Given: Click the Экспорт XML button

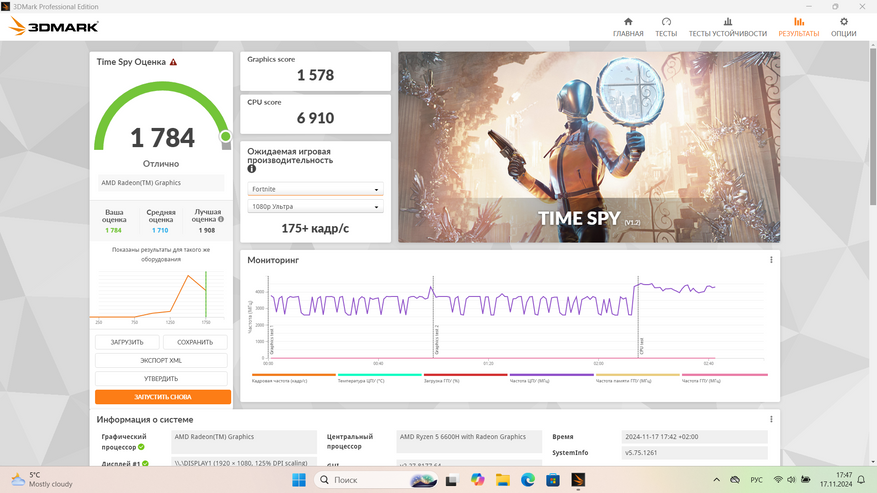Looking at the screenshot, I should click(161, 360).
